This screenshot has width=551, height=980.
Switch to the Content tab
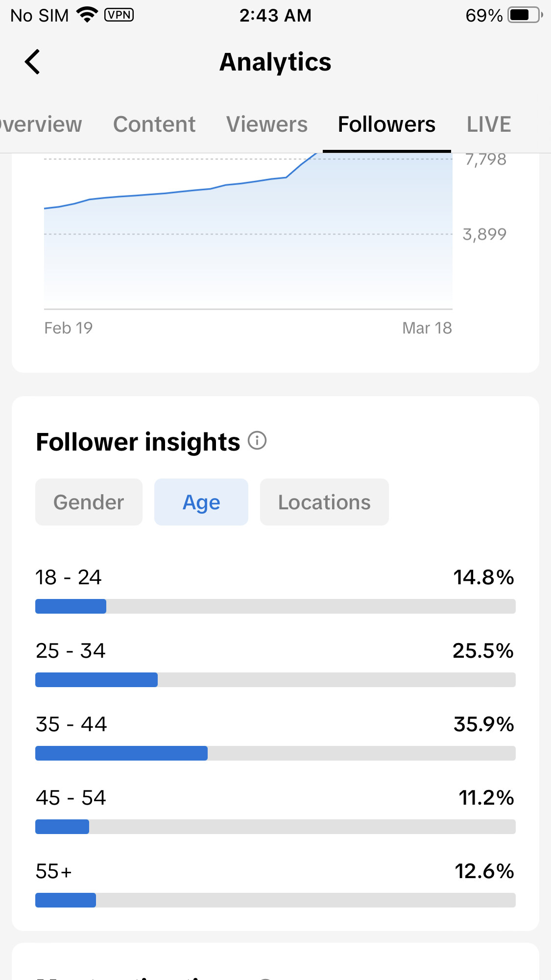[x=154, y=124]
